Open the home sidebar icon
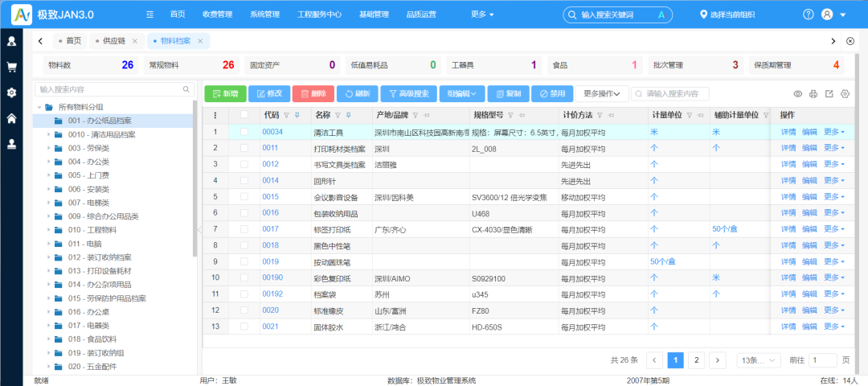This screenshot has width=868, height=386. 11,118
